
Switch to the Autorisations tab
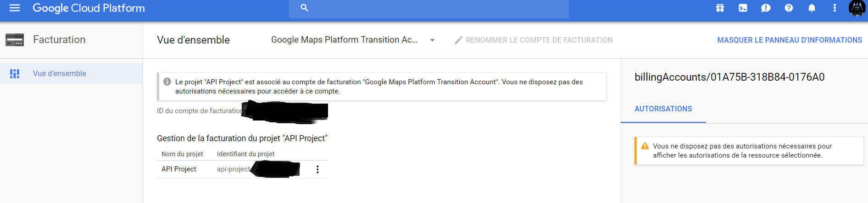[663, 109]
